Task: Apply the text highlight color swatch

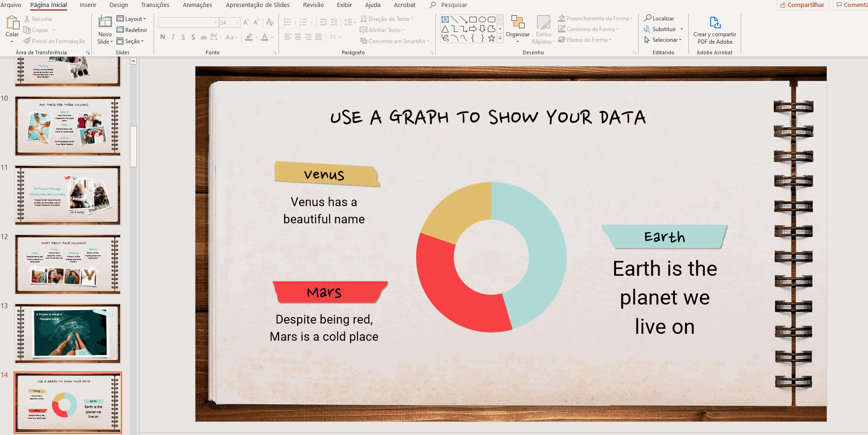Action: point(249,37)
